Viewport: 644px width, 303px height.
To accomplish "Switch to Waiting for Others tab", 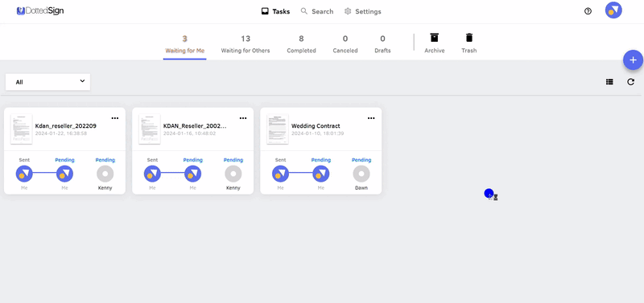I will click(x=246, y=44).
